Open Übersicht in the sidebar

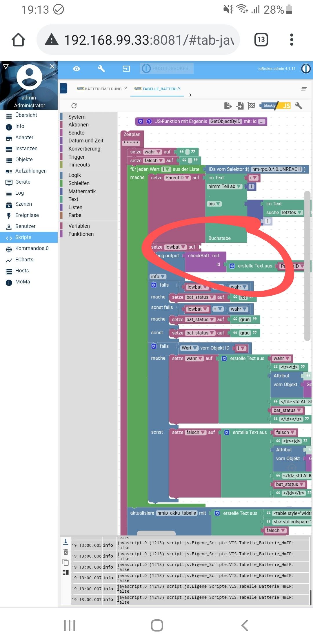coord(29,115)
